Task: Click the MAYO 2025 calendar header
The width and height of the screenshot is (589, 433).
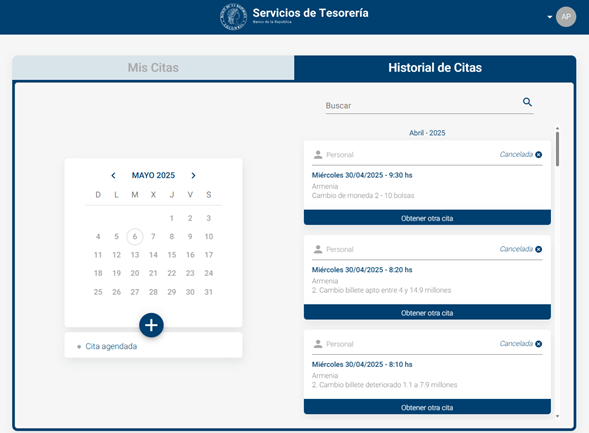Action: pos(153,175)
